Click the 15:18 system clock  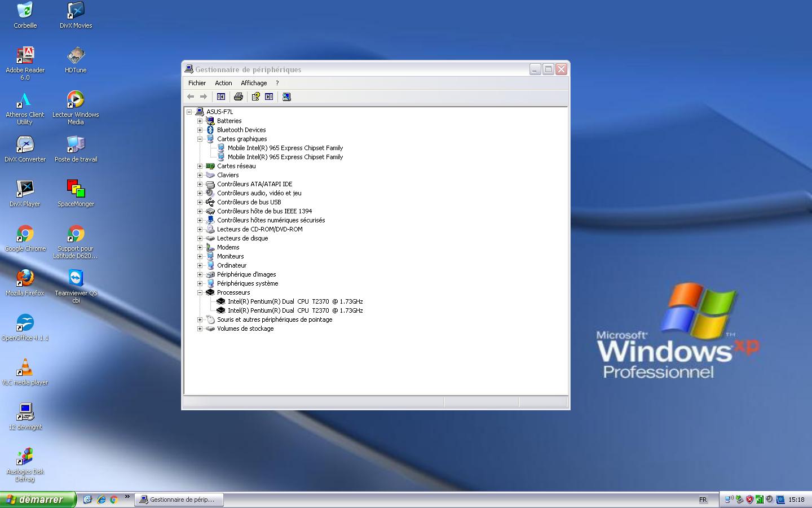[796, 500]
